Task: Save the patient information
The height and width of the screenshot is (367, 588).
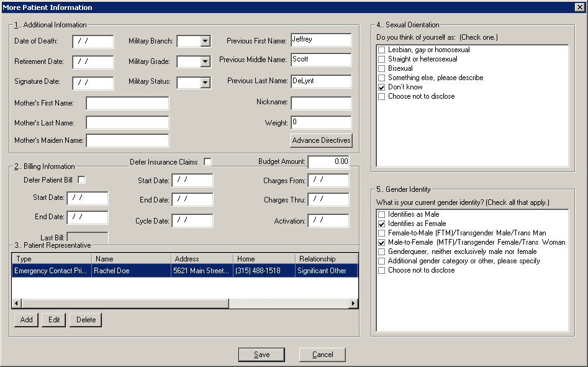Action: coord(261,355)
